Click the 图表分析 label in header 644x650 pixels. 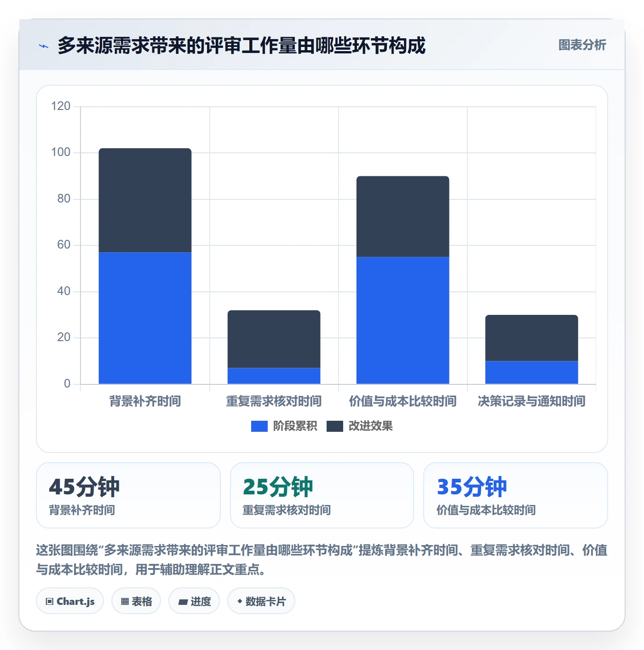pos(582,45)
